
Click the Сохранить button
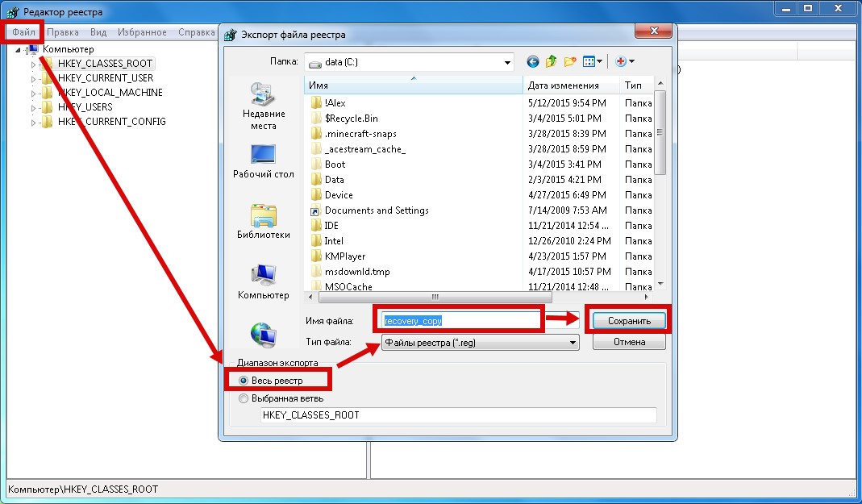[629, 321]
